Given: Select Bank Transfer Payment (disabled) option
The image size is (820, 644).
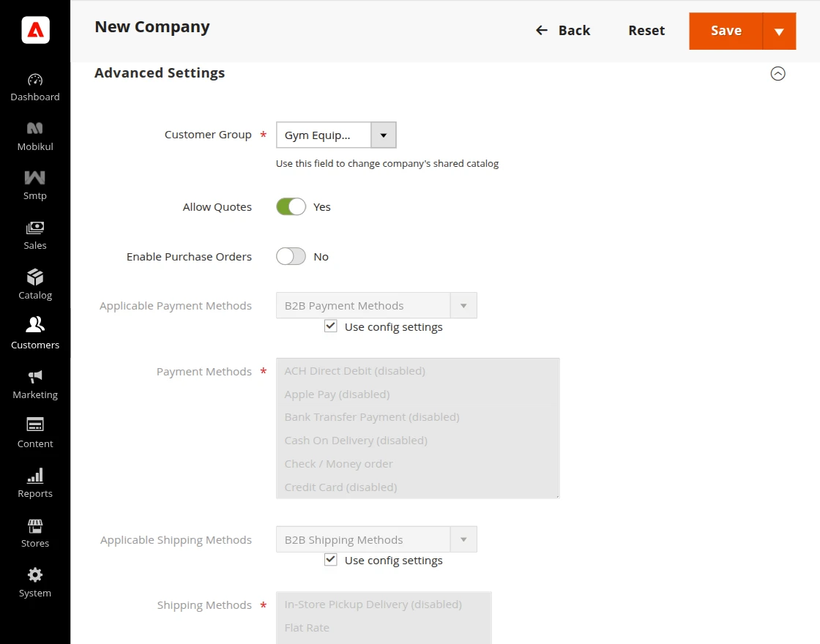Looking at the screenshot, I should [417, 417].
